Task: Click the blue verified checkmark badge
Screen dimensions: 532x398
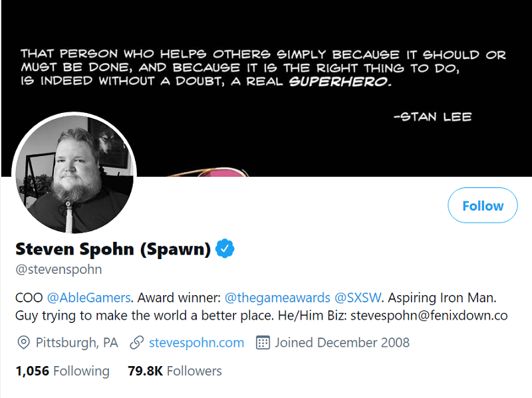Action: click(225, 249)
